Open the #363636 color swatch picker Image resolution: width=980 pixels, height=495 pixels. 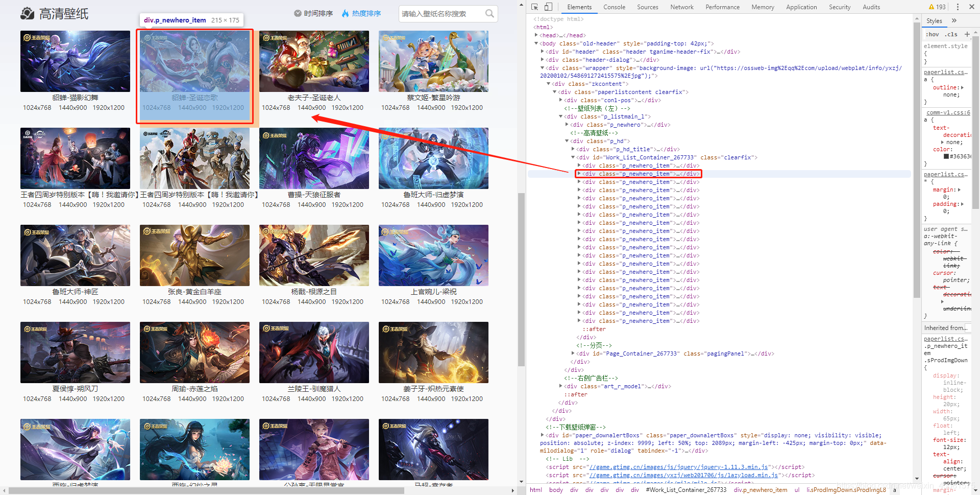tap(946, 157)
